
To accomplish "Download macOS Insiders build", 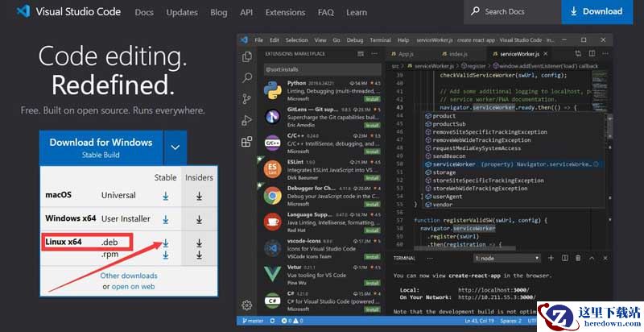I will click(x=199, y=196).
